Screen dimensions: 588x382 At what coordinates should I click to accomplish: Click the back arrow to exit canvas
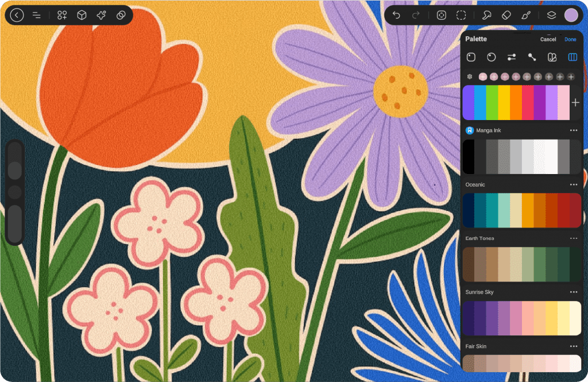tap(17, 16)
